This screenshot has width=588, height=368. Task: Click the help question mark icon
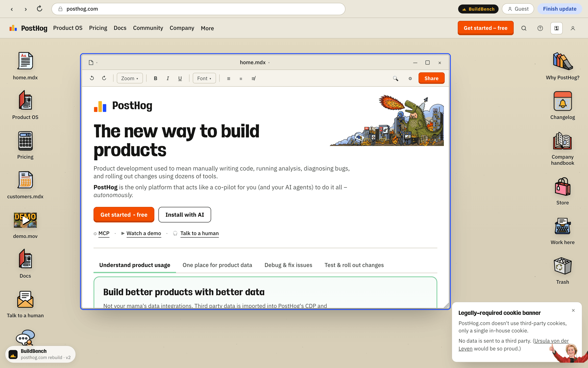[540, 28]
